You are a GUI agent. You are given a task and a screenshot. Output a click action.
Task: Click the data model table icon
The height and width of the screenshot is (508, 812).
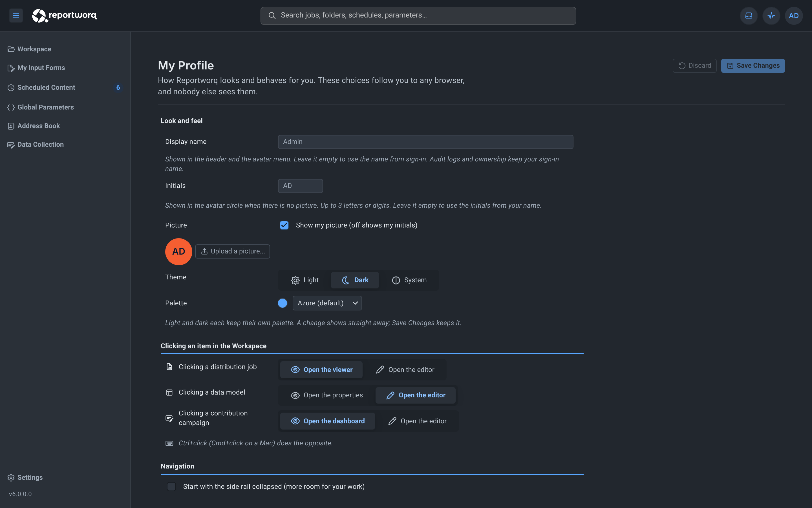[169, 392]
